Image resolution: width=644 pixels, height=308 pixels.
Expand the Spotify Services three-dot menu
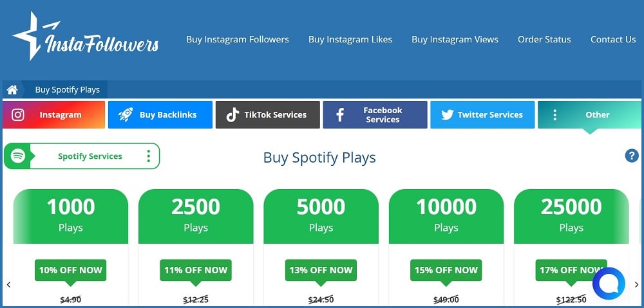(x=148, y=156)
